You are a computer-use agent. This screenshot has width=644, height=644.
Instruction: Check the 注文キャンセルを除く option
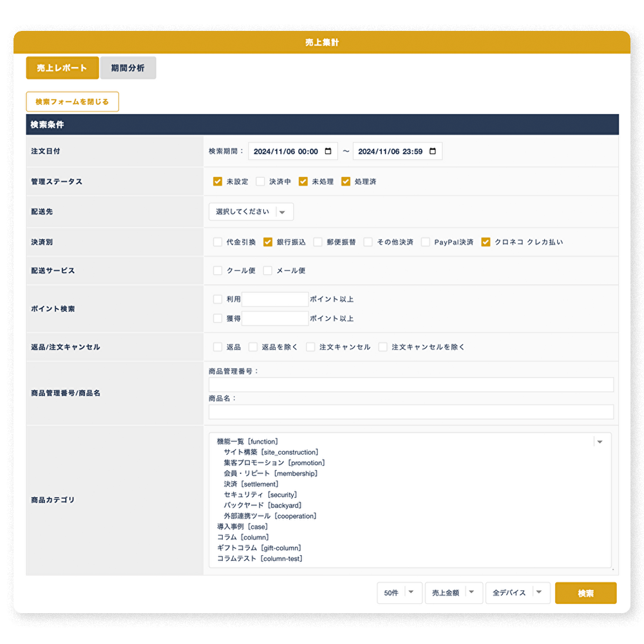pos(383,347)
